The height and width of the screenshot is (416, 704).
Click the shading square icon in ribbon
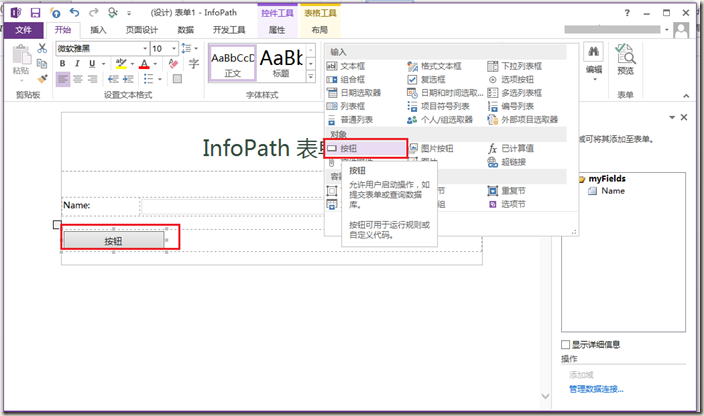tap(177, 79)
